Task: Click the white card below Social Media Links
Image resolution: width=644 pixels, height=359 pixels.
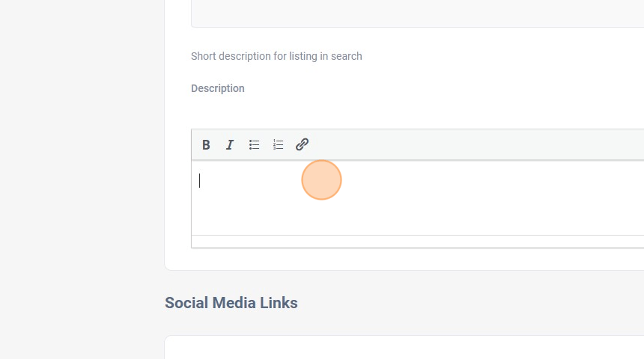Action: (x=404, y=349)
